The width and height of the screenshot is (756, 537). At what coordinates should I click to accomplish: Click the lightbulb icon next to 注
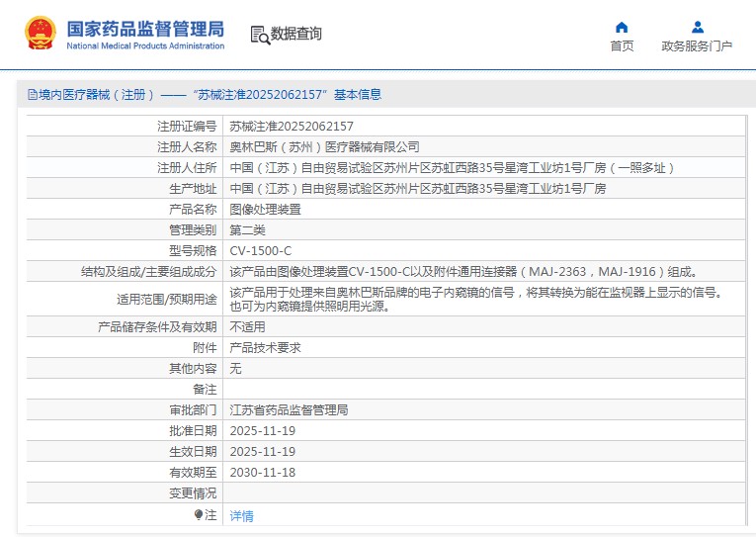[198, 515]
